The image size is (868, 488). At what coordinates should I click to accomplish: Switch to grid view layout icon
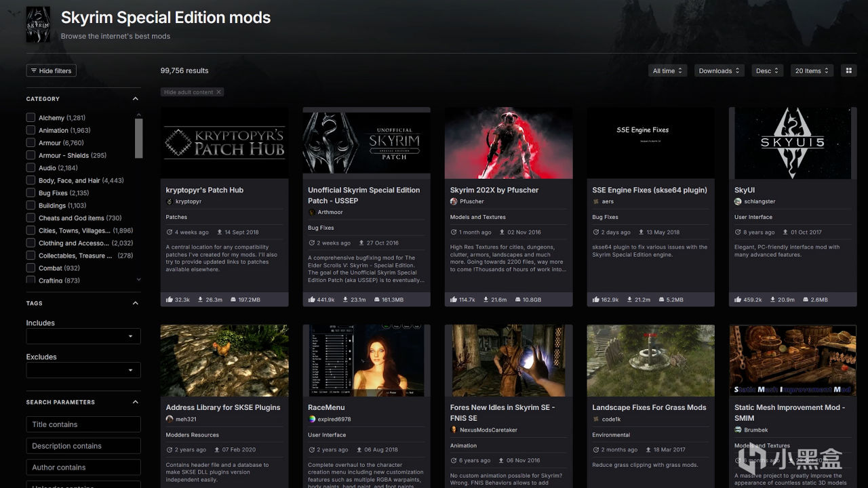click(848, 70)
